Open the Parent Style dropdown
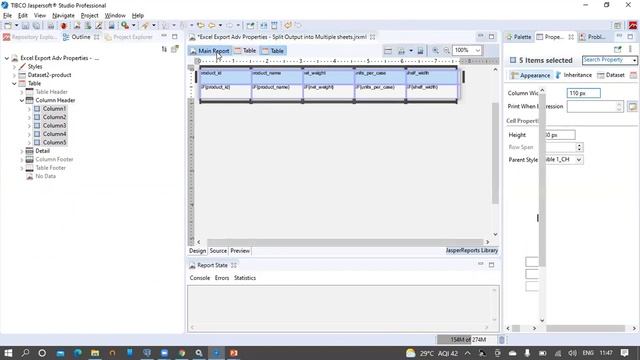The image size is (640, 360). 578,160
